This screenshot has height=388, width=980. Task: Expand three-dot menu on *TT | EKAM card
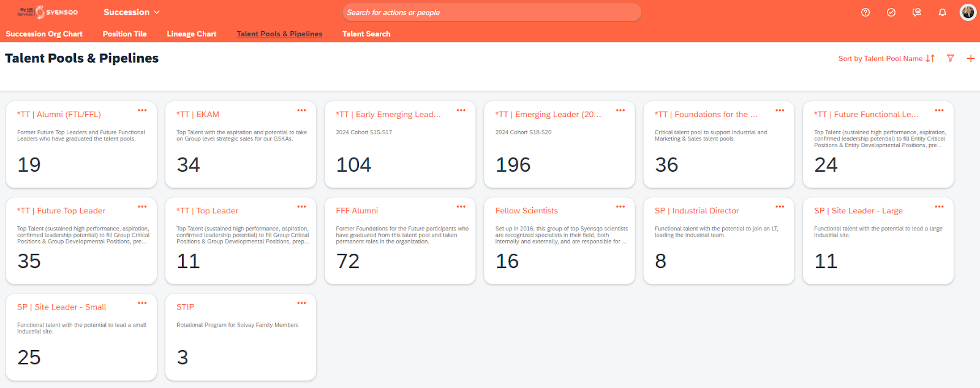(301, 110)
